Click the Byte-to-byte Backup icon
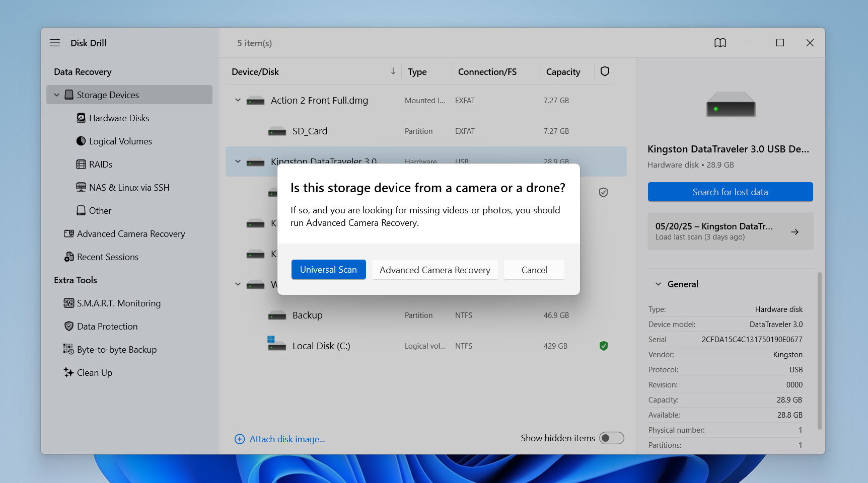 [x=68, y=349]
